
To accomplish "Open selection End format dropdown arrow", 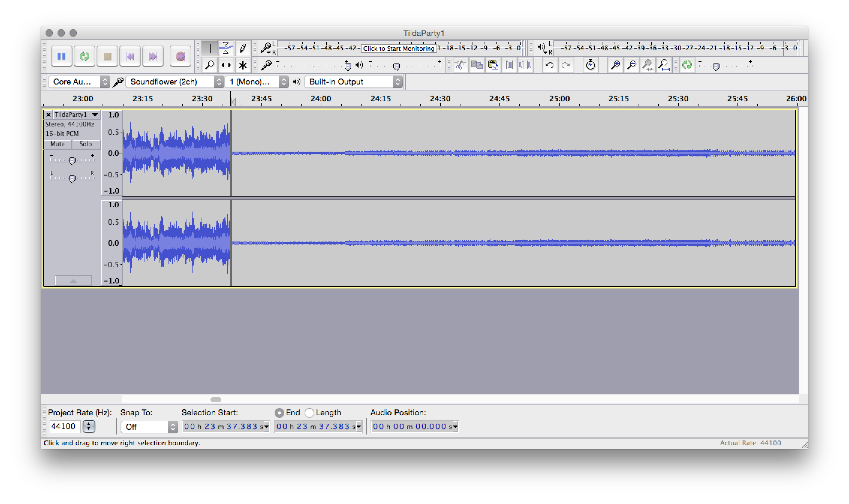I will (359, 427).
